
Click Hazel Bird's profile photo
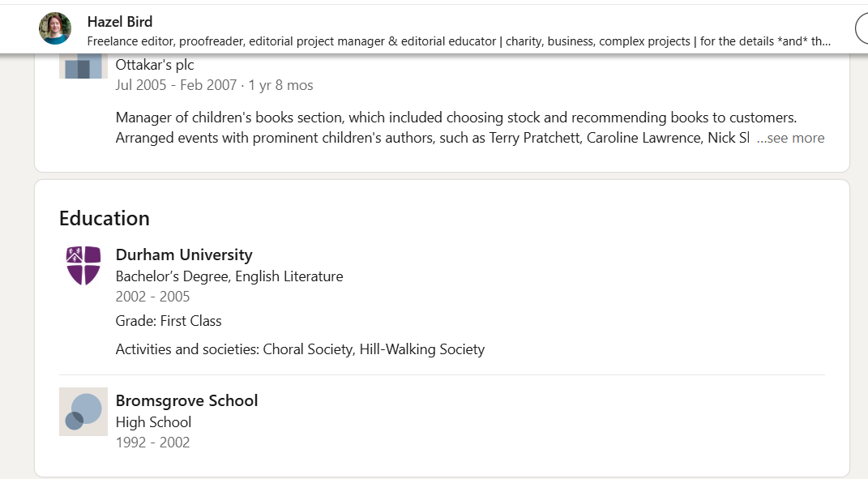(55, 29)
